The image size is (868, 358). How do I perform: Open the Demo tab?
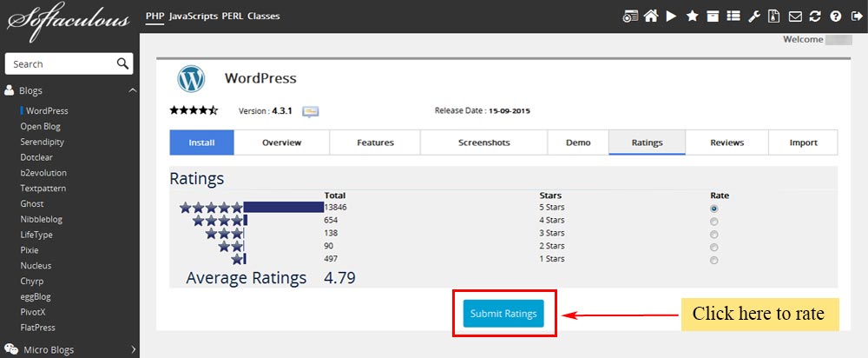[x=578, y=143]
